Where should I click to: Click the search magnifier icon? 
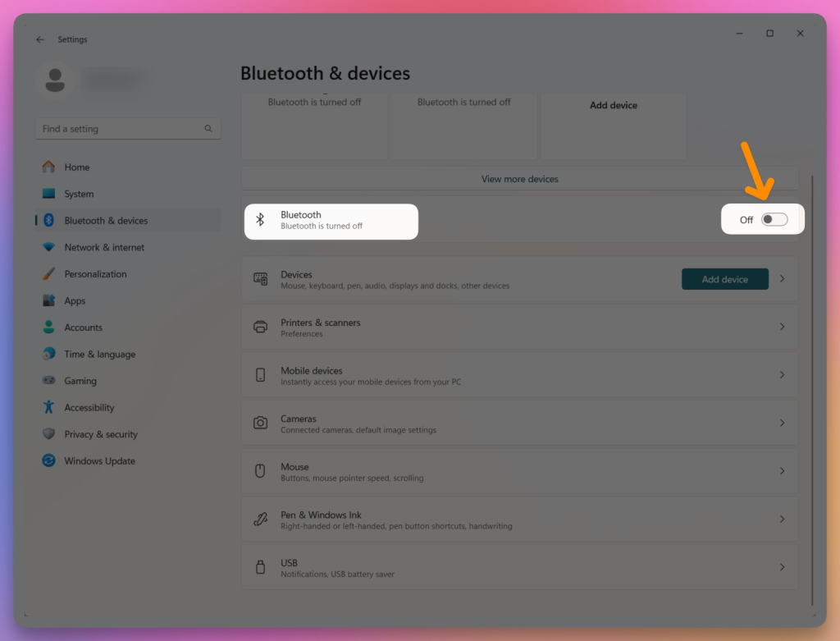(208, 129)
